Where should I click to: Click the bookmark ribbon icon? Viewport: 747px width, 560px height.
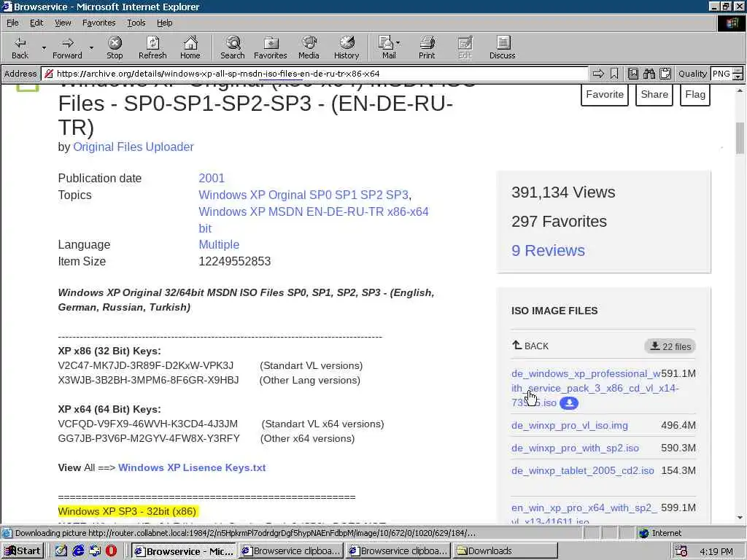(614, 74)
